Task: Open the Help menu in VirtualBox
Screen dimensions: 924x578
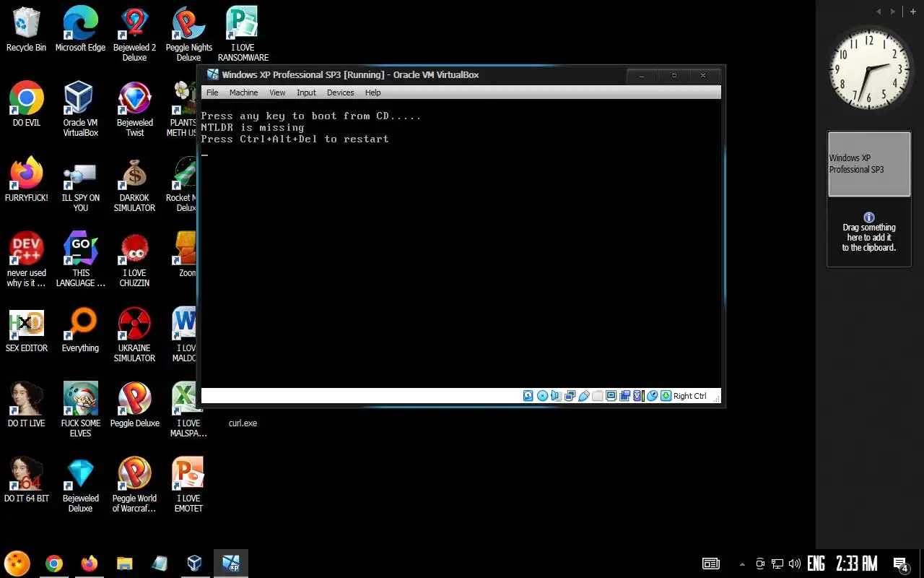Action: [x=372, y=92]
